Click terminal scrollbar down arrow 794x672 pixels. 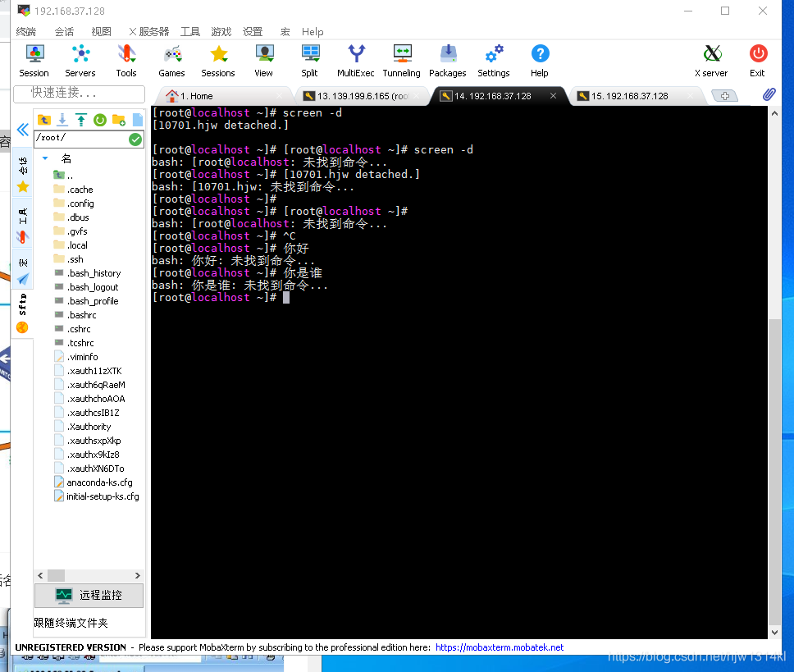[774, 633]
